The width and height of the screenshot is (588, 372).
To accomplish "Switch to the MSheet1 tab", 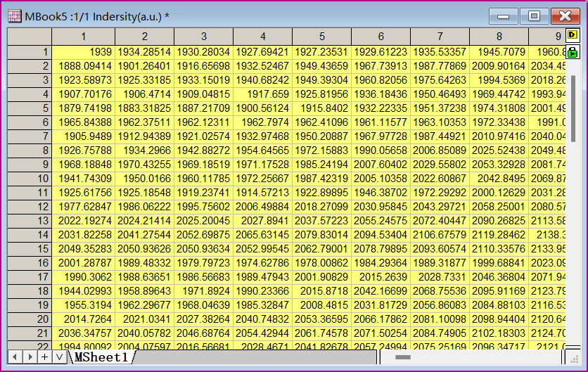I will (102, 357).
